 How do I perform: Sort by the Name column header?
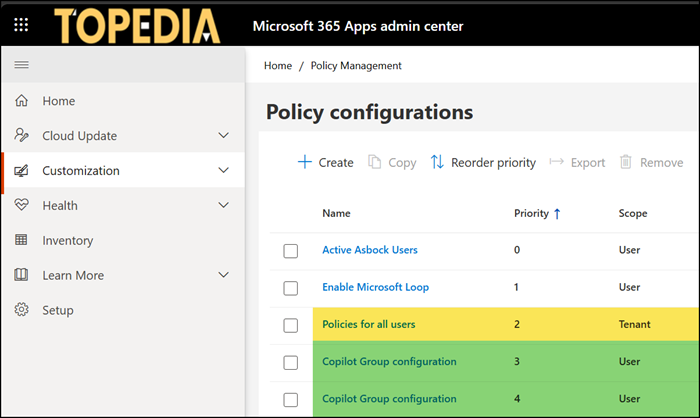(336, 213)
